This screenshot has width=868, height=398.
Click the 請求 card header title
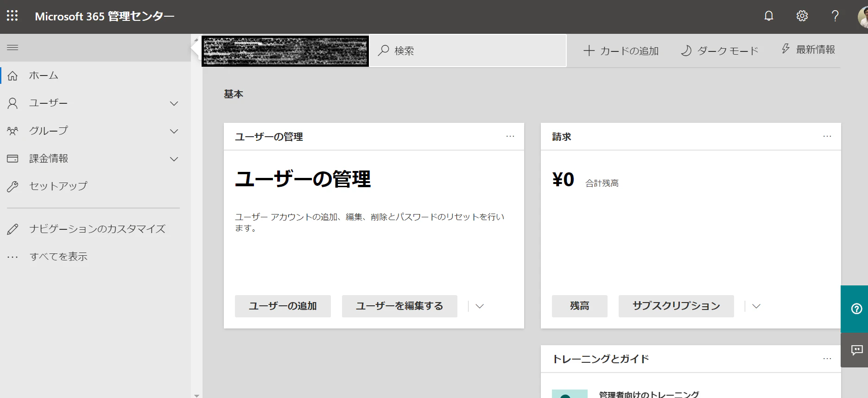coord(562,137)
